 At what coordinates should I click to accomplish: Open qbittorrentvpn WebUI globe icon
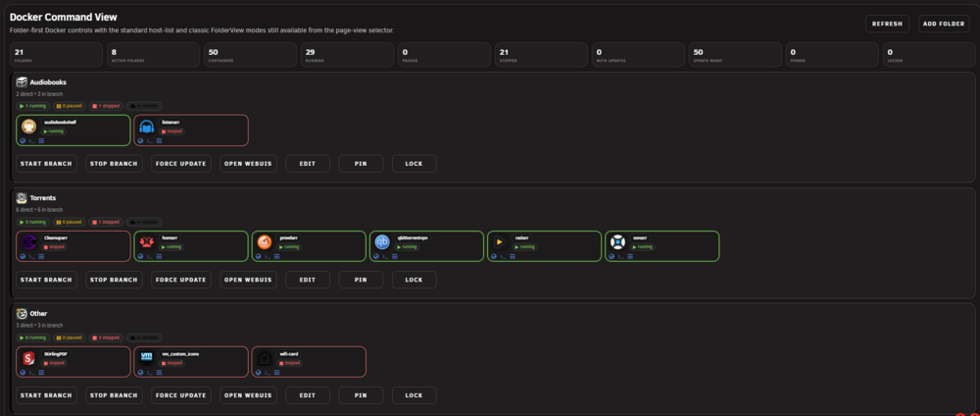pos(375,256)
